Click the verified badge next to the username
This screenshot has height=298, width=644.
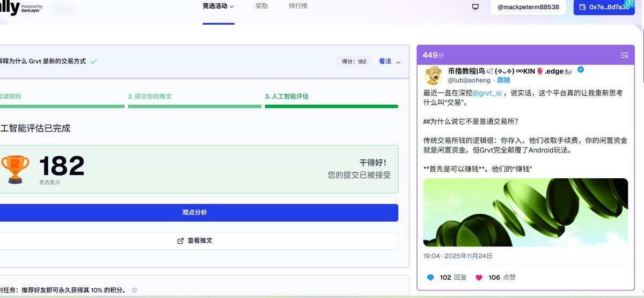tap(580, 71)
